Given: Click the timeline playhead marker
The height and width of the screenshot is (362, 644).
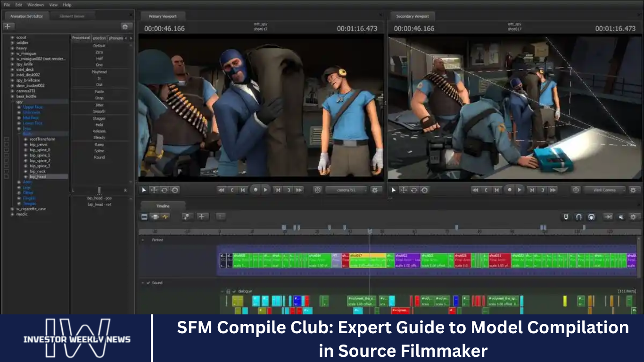Looking at the screenshot, I should click(x=370, y=231).
